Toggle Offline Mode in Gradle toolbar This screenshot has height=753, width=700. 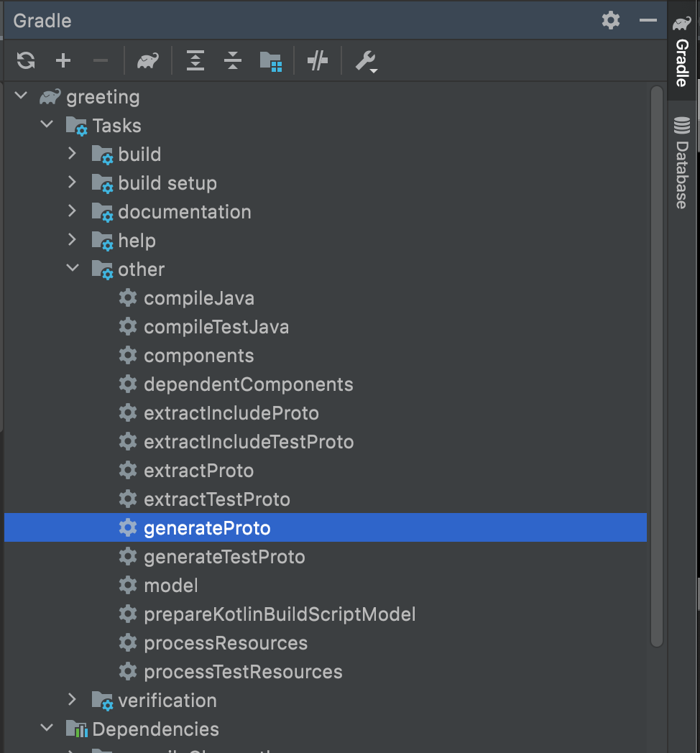317,60
